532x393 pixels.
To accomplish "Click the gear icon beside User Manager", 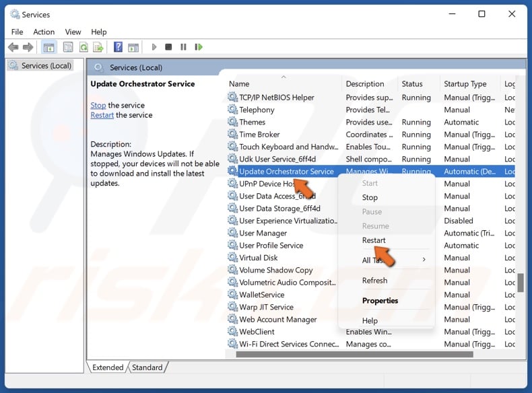I will click(x=232, y=233).
